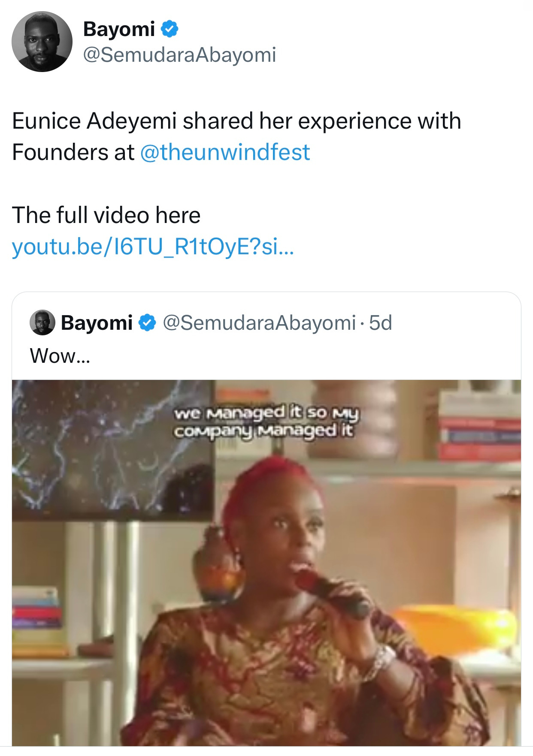Image resolution: width=533 pixels, height=756 pixels.
Task: Tap the 'Wow...' text in the quoted tweet
Action: (60, 356)
